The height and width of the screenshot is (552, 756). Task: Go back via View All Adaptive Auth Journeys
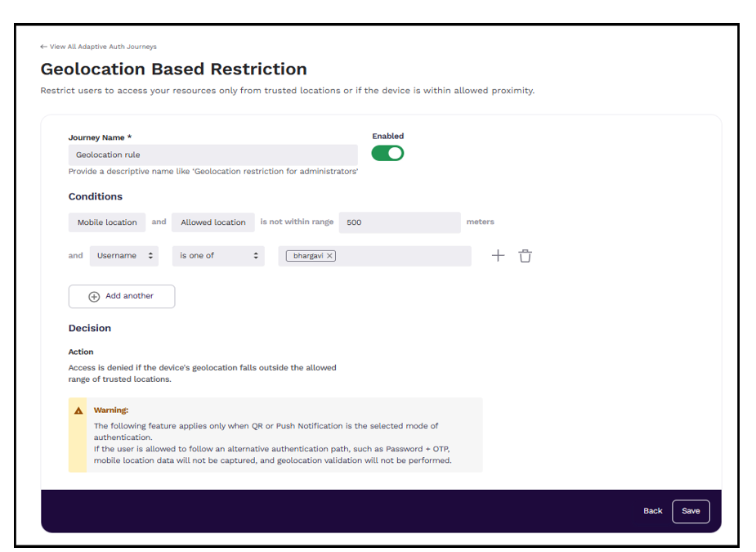click(98, 47)
